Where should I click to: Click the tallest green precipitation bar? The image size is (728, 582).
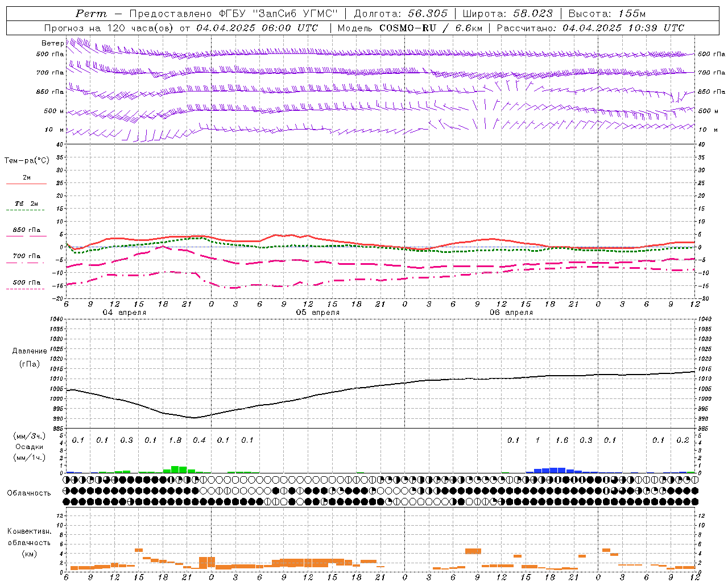(175, 469)
